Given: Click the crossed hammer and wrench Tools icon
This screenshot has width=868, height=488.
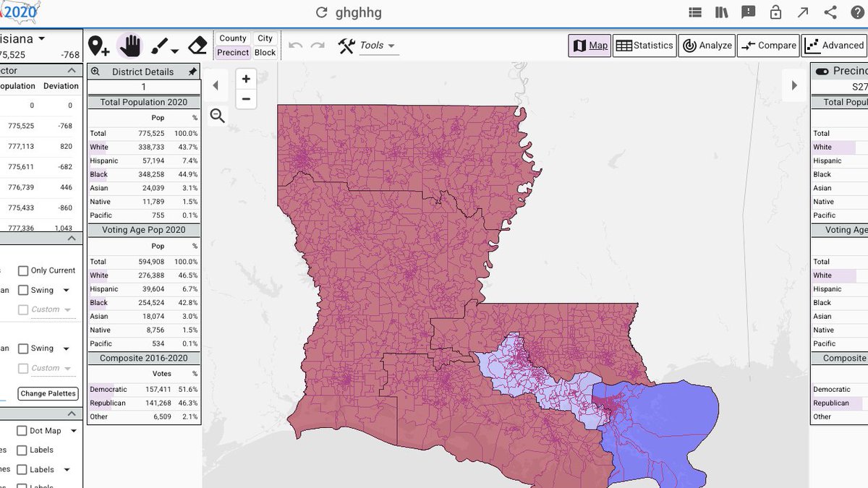Looking at the screenshot, I should coord(346,46).
